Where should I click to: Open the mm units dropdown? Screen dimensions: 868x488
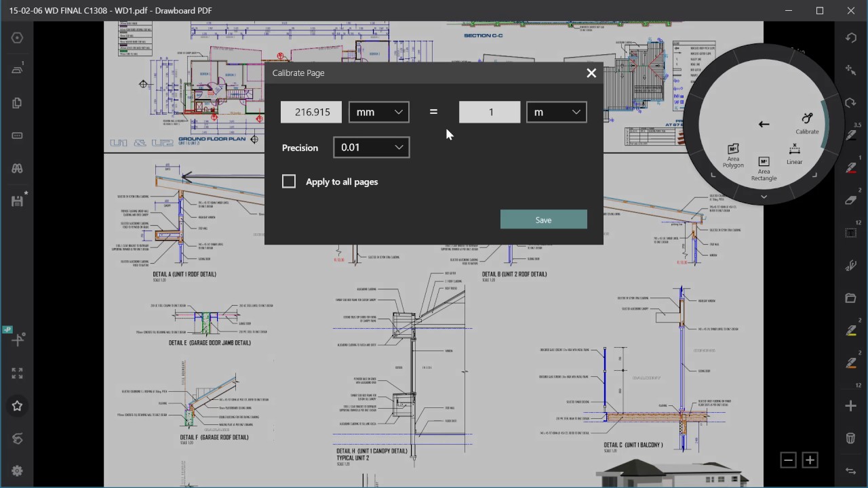[x=378, y=112]
